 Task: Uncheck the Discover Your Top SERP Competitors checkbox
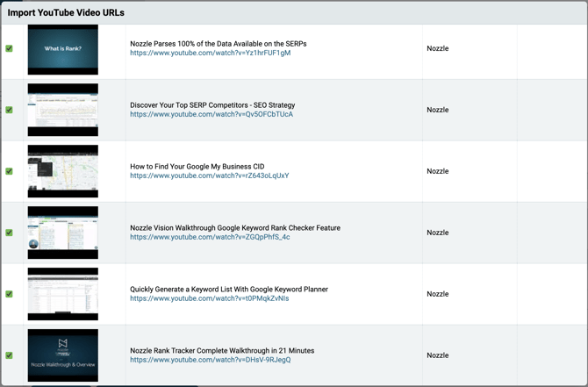coord(9,110)
